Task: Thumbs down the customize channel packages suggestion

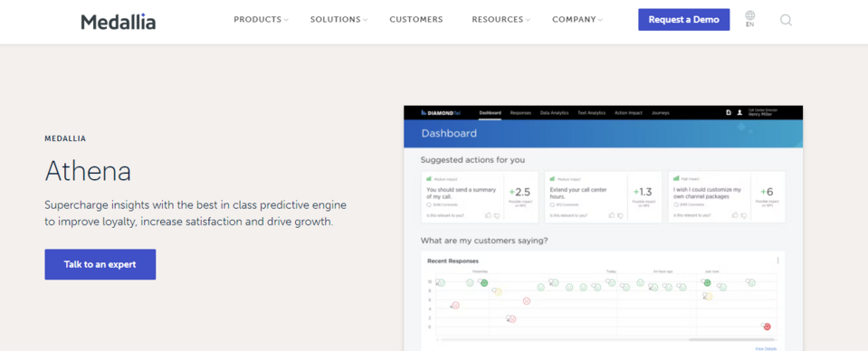Action: pyautogui.click(x=743, y=216)
